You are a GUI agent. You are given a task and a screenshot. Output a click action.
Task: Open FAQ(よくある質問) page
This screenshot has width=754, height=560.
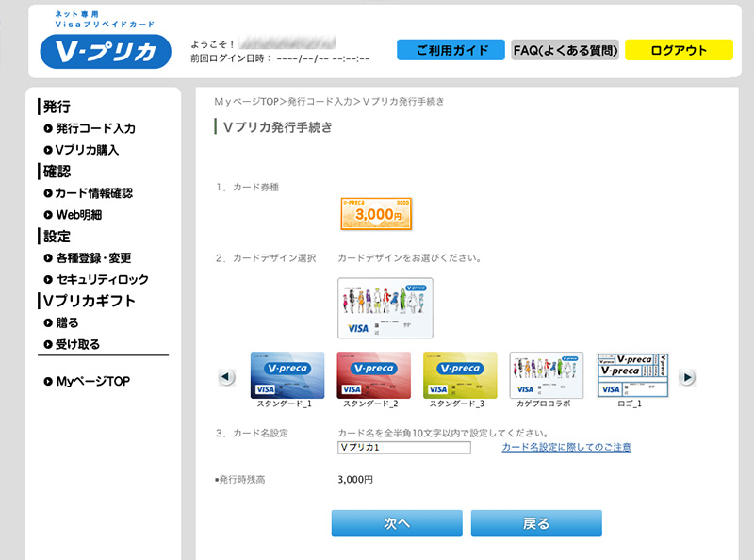point(565,50)
